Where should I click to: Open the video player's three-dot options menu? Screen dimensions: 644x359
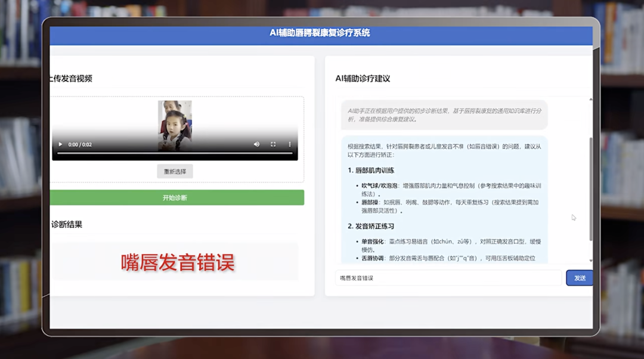290,144
